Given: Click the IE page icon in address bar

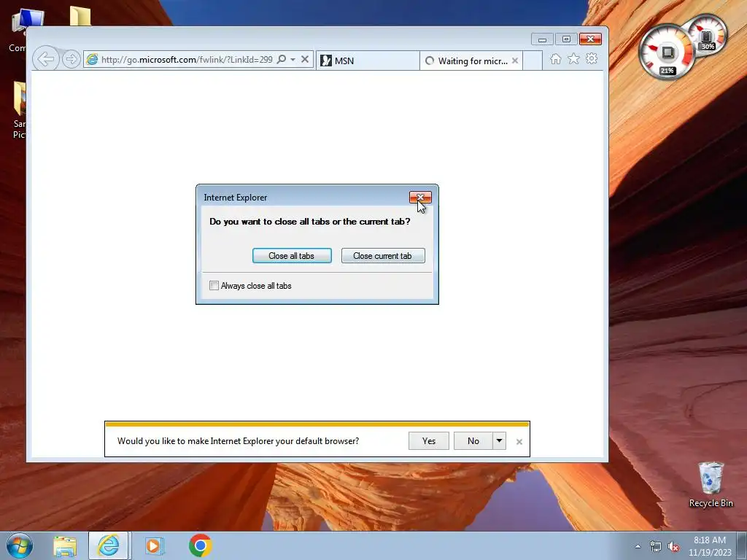Looking at the screenshot, I should 92,59.
